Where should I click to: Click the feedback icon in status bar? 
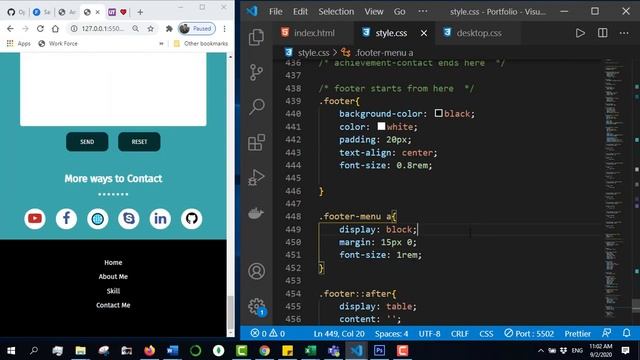(x=607, y=333)
